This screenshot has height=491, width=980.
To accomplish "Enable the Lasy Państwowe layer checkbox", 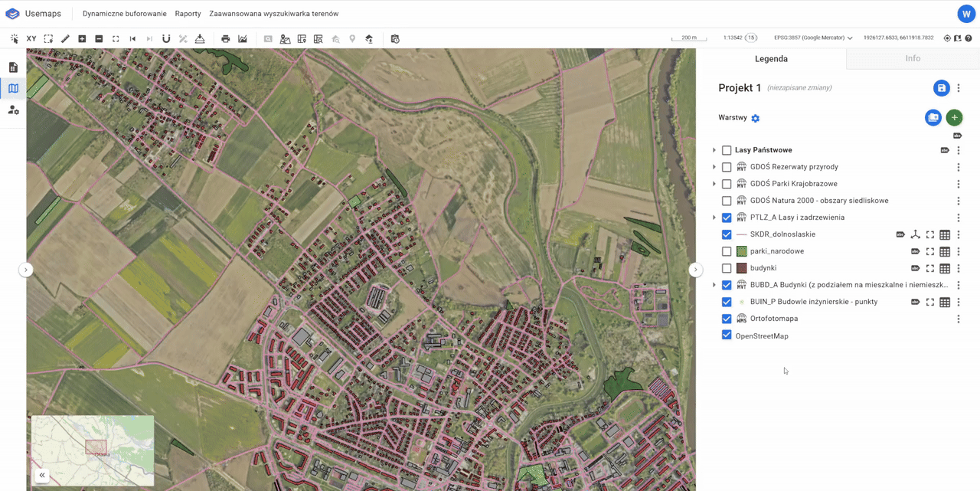I will pyautogui.click(x=727, y=150).
